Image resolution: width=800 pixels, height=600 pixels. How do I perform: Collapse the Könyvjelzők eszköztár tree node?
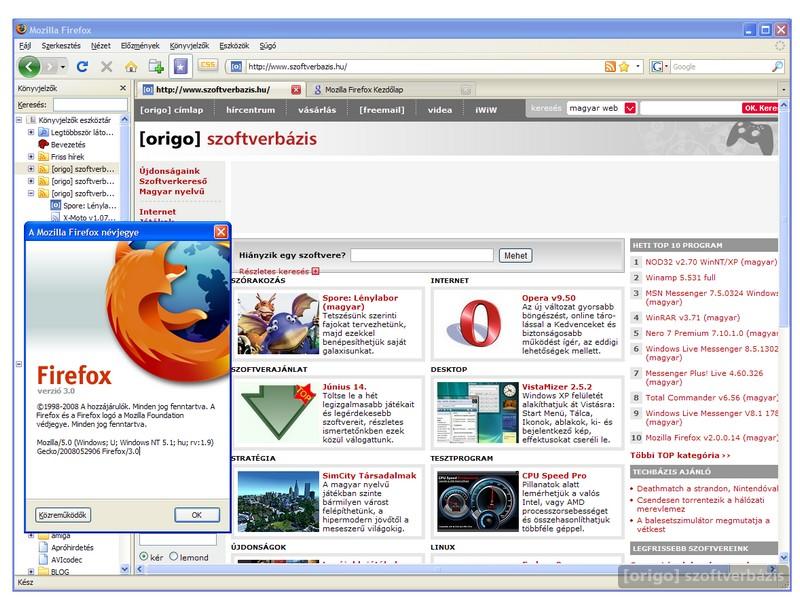[19, 120]
